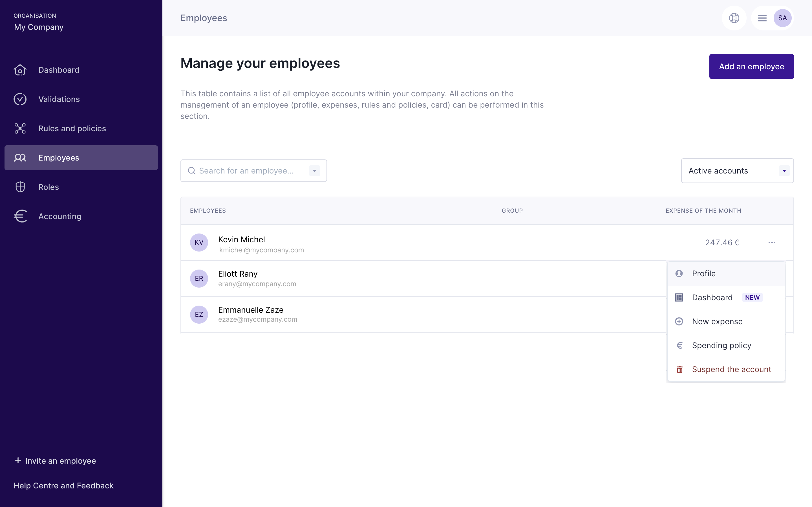Click the globe language icon

(734, 18)
